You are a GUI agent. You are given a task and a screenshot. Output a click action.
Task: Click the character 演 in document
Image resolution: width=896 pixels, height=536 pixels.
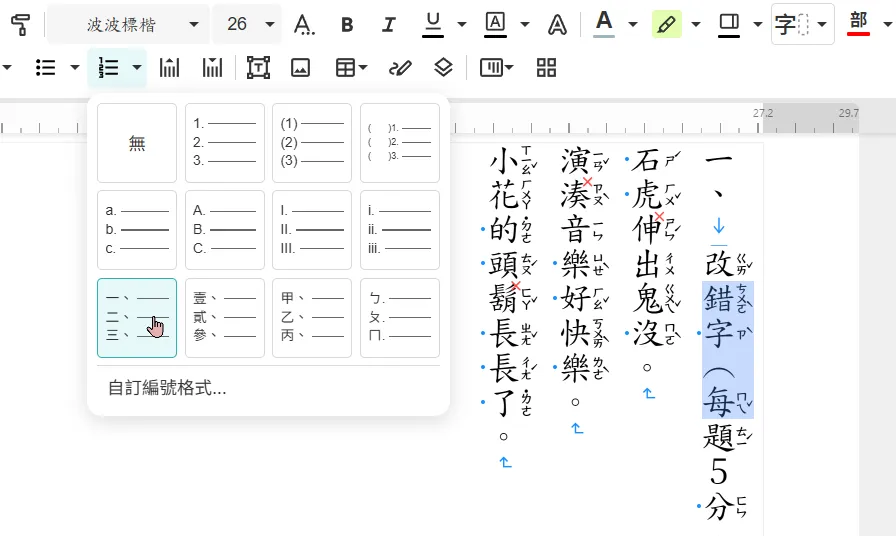click(575, 161)
